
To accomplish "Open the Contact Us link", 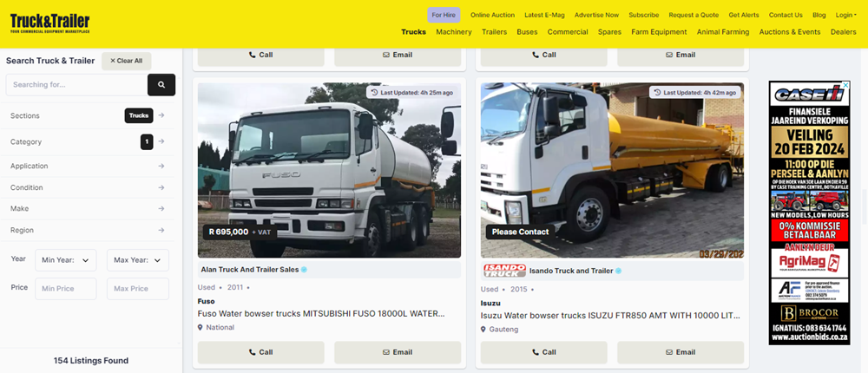I will [x=785, y=15].
